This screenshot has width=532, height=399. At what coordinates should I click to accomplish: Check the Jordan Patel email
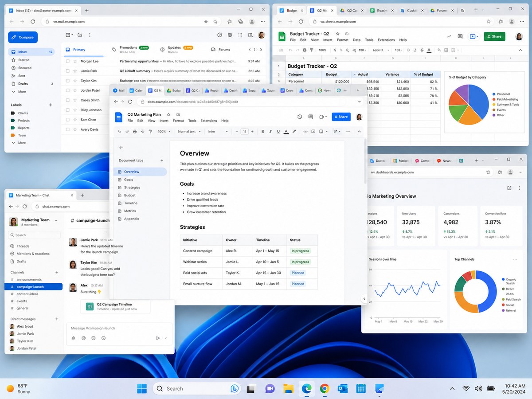click(x=68, y=90)
